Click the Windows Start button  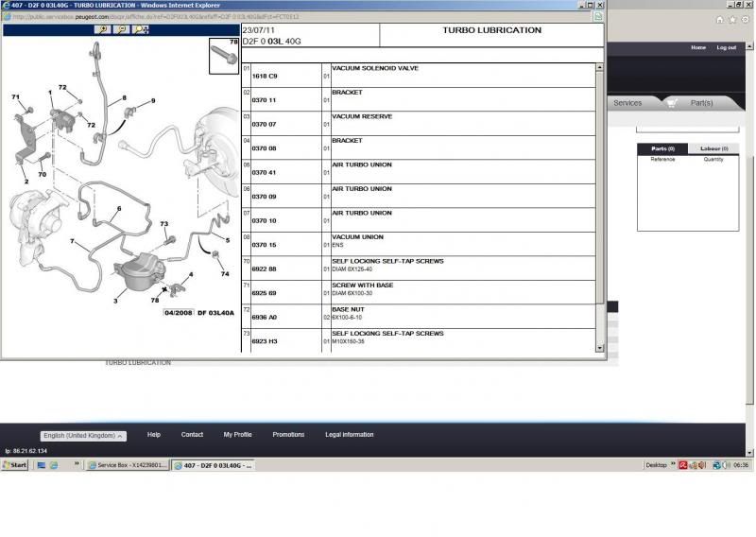15,465
